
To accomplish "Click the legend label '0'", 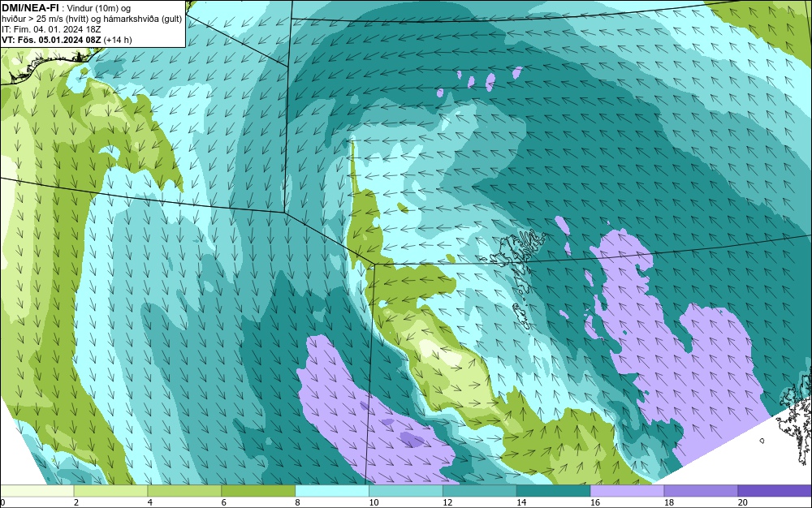I will click(x=2, y=502).
